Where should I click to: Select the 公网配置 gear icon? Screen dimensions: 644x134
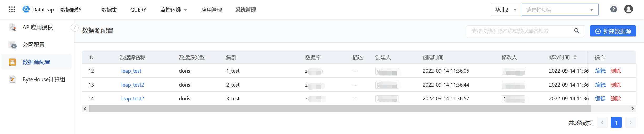pos(12,45)
